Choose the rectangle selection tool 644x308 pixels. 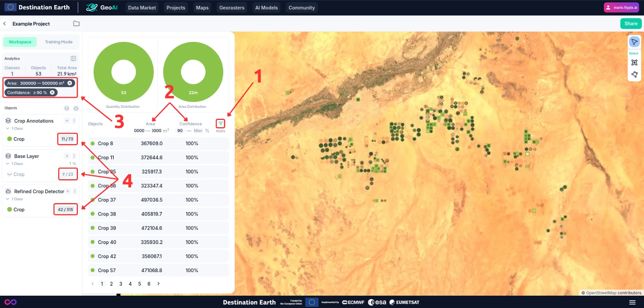(634, 62)
